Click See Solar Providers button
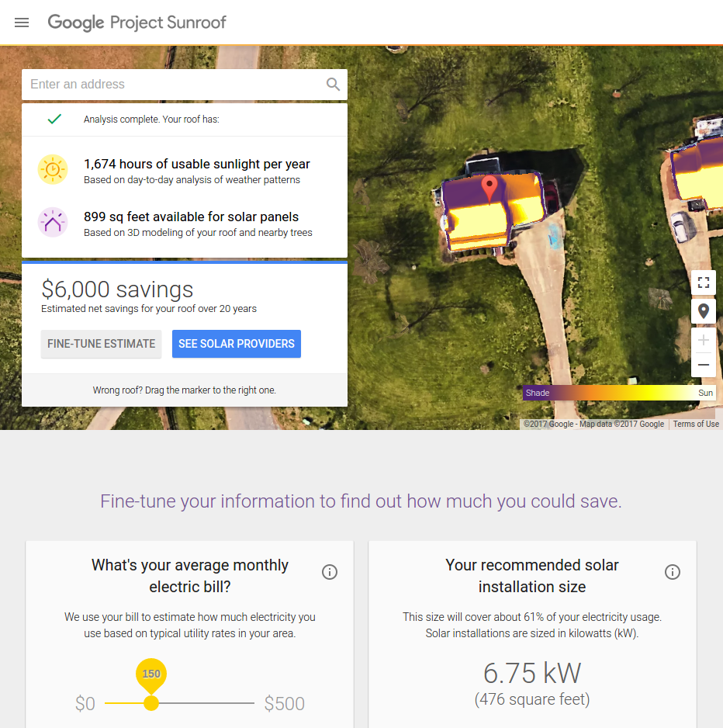The image size is (723, 728). [x=236, y=344]
